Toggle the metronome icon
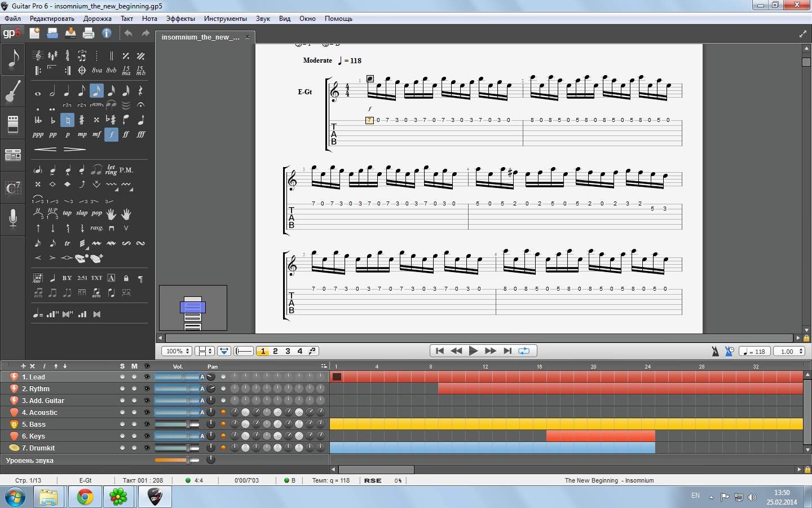 point(715,352)
